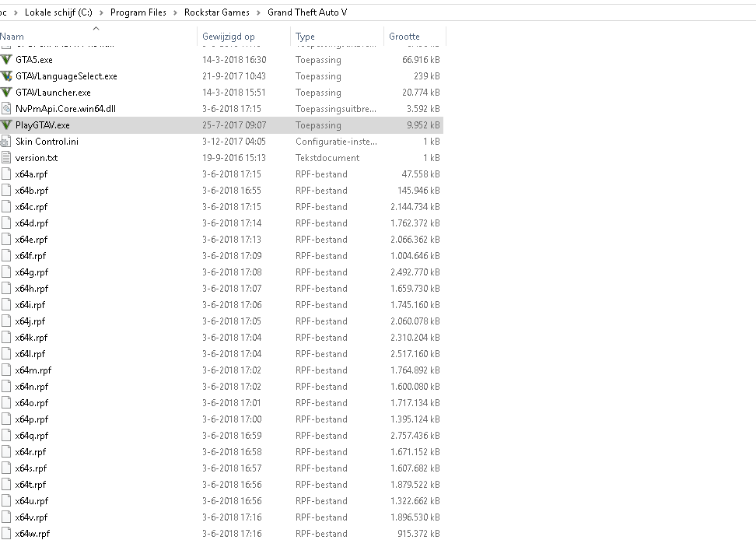Click the x64c.rpf file icon
756x540 pixels.
(6, 207)
